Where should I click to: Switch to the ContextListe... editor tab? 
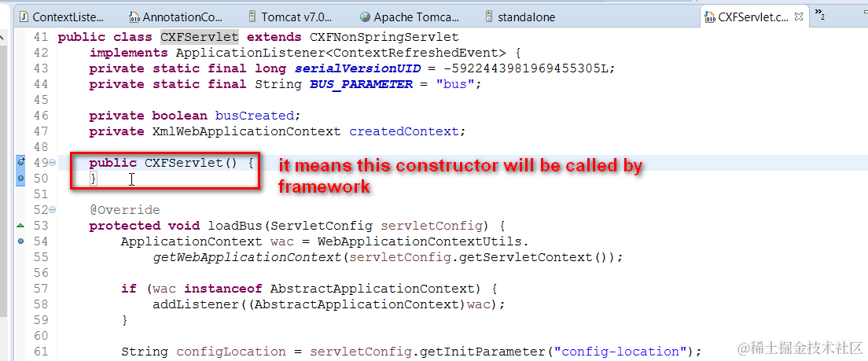tap(62, 17)
